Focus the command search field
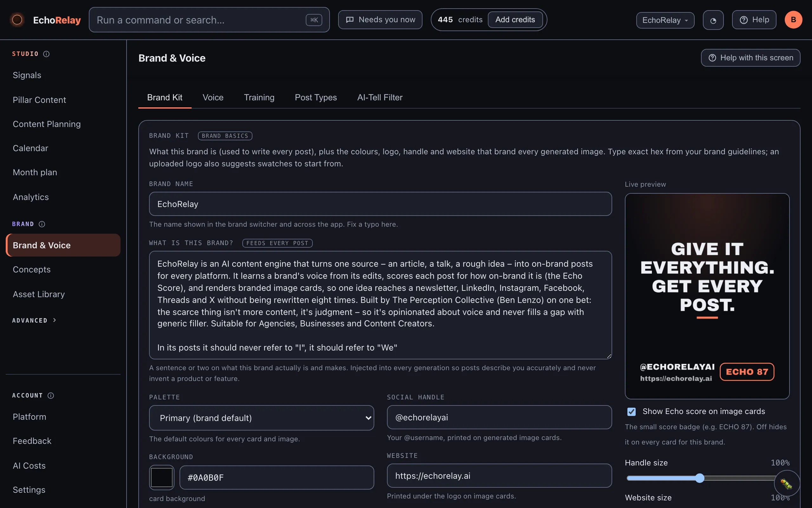The height and width of the screenshot is (508, 812). click(x=209, y=20)
